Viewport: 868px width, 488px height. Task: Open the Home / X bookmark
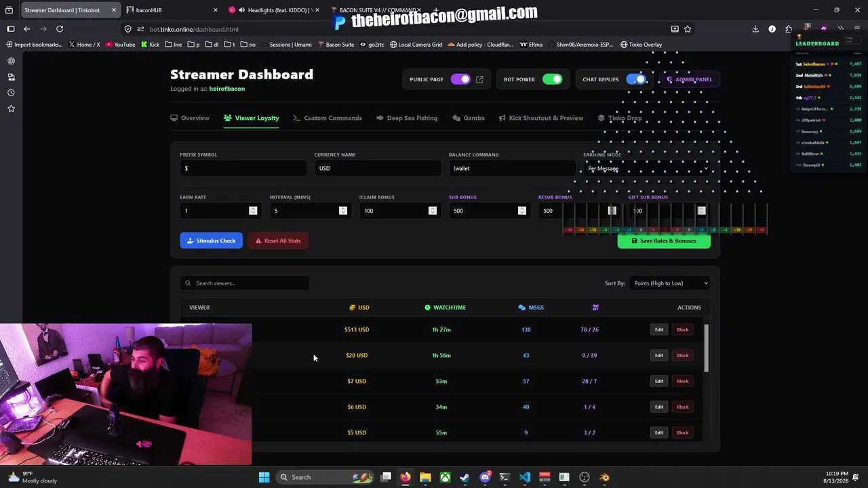pos(83,45)
